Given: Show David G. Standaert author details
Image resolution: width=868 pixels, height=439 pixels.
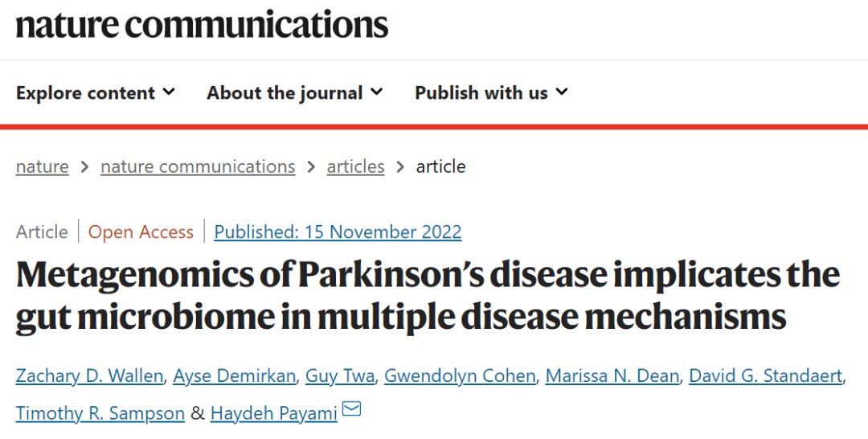Looking at the screenshot, I should [x=766, y=376].
